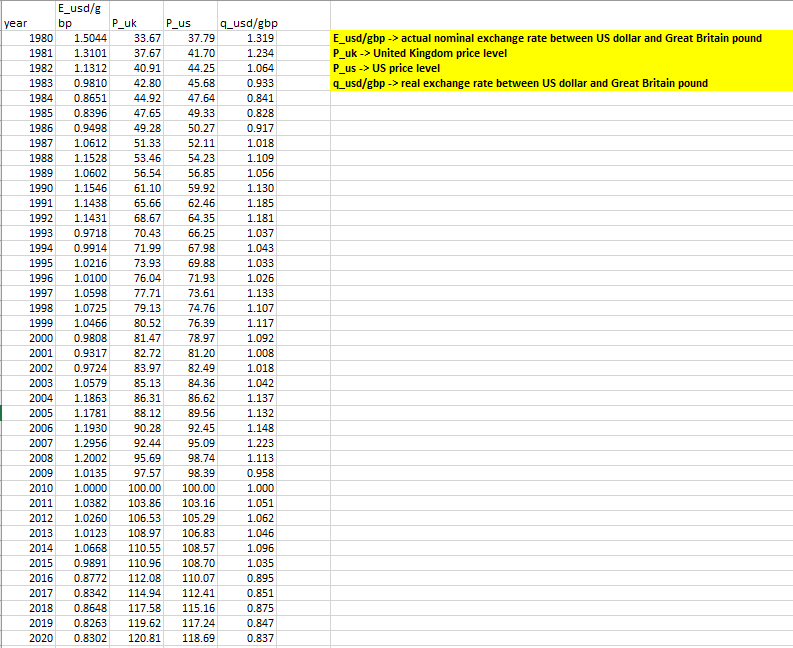
Task: Select exchange rate cell 0.9808
Action: [x=82, y=338]
